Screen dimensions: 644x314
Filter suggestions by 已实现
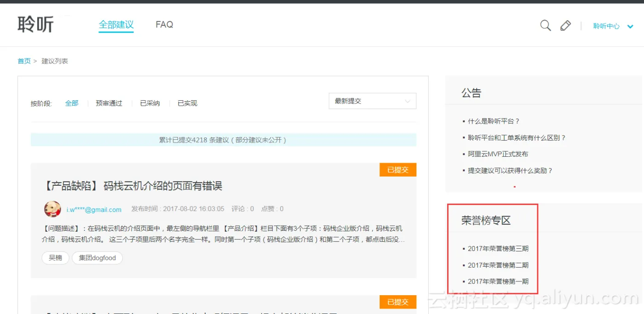coord(187,103)
